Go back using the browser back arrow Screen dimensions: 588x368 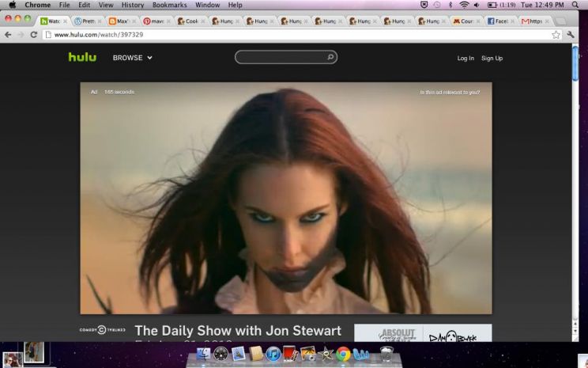tap(8, 35)
